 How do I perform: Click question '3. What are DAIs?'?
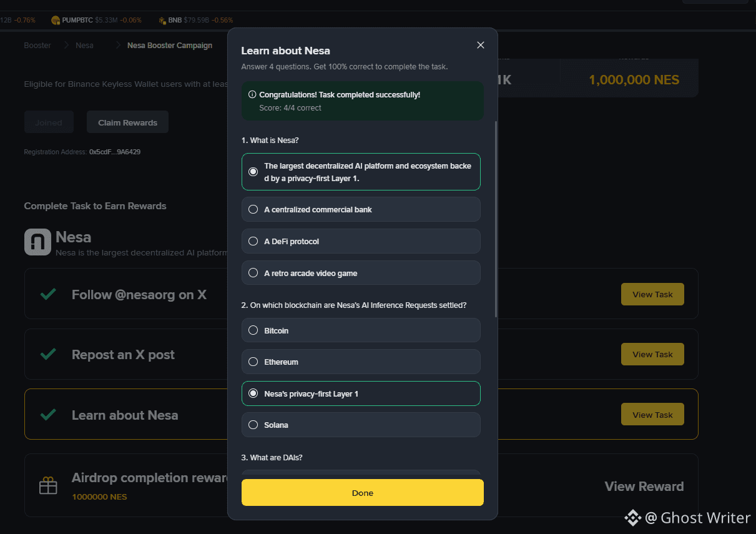(272, 458)
